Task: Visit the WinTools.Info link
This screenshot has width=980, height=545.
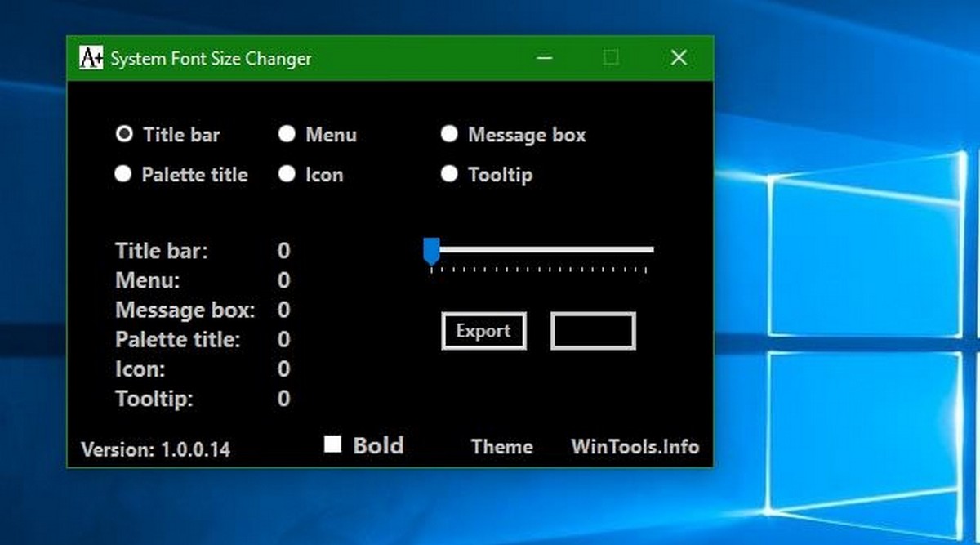Action: [635, 447]
